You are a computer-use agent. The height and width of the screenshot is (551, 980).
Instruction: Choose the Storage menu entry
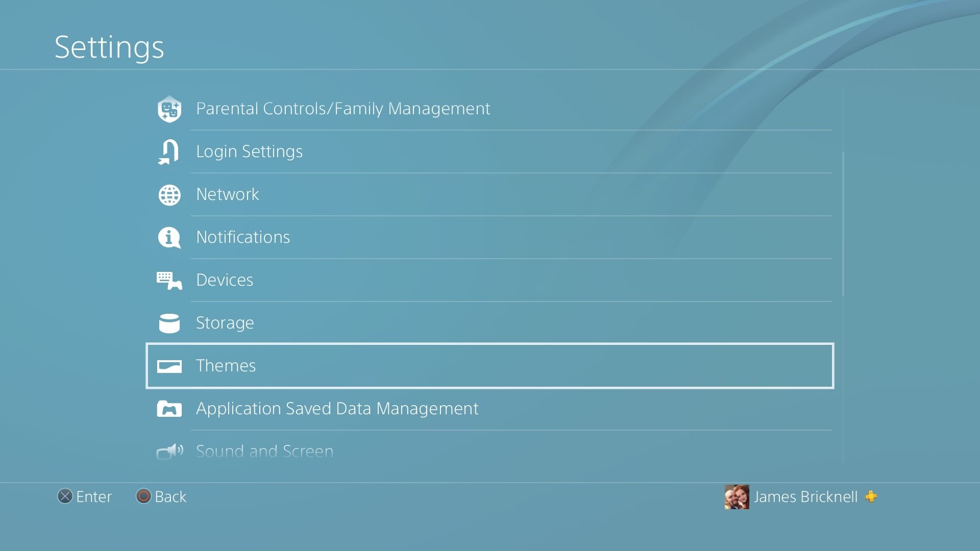point(225,323)
